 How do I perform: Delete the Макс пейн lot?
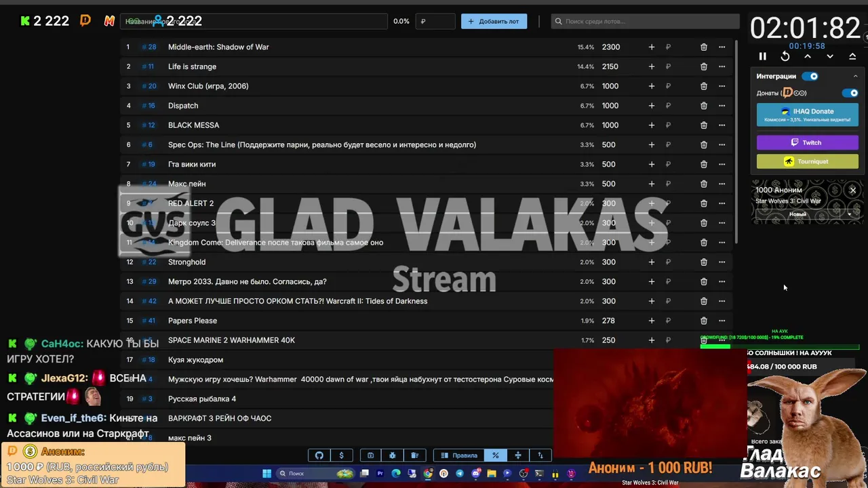tap(703, 184)
